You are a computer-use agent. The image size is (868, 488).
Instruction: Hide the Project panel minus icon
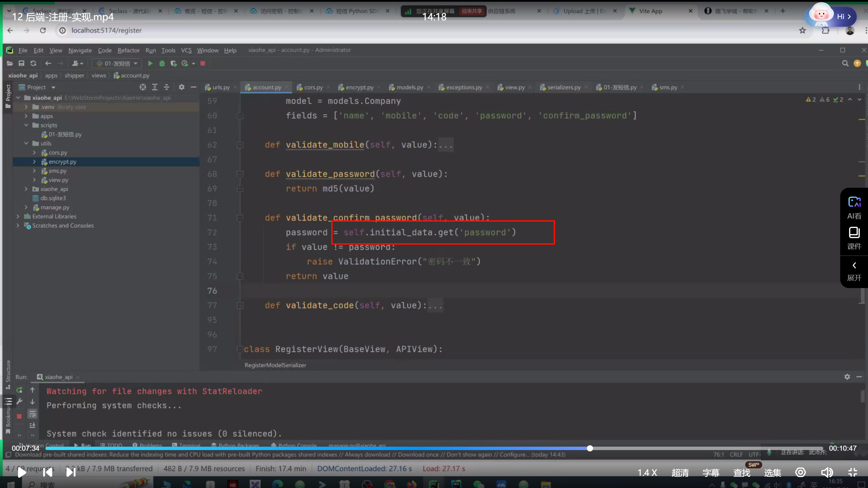click(194, 87)
